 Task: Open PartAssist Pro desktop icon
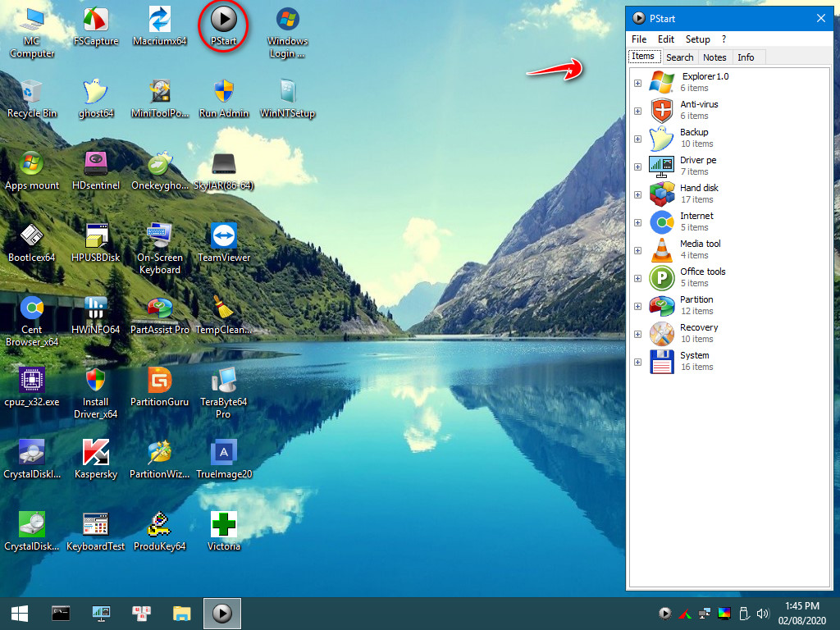pos(160,315)
